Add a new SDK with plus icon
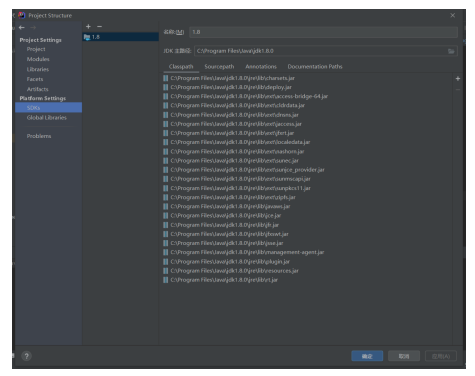 (88, 26)
